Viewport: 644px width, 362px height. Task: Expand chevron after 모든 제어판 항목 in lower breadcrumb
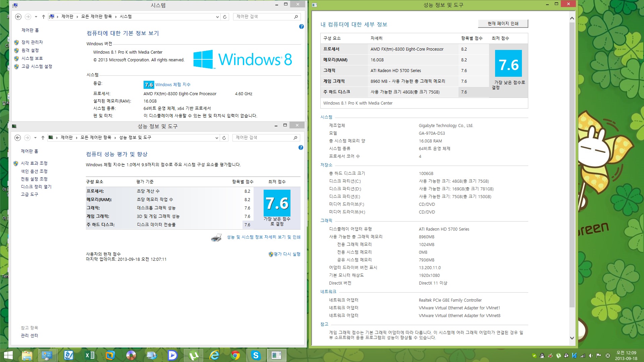(x=115, y=138)
